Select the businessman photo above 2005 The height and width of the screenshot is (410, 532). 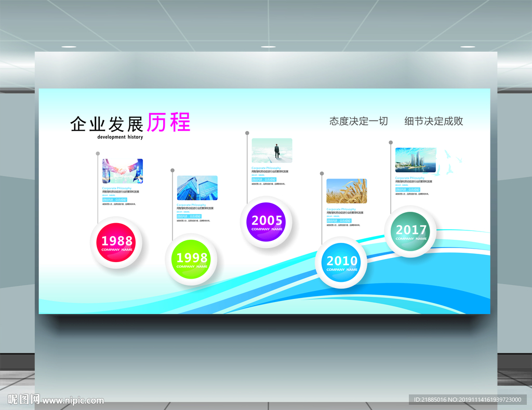(272, 151)
